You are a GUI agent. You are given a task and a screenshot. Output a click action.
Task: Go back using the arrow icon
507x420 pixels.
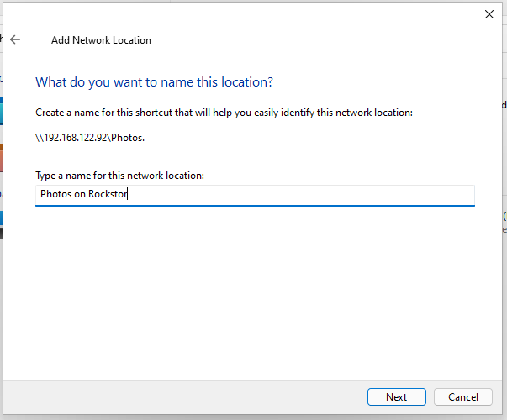pyautogui.click(x=15, y=39)
